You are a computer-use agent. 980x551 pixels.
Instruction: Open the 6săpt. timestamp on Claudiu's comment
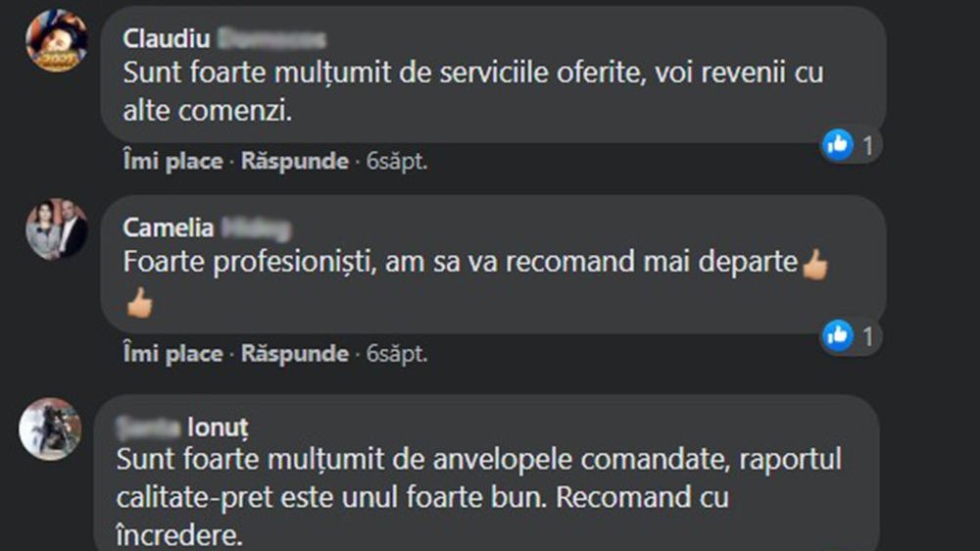click(x=397, y=162)
